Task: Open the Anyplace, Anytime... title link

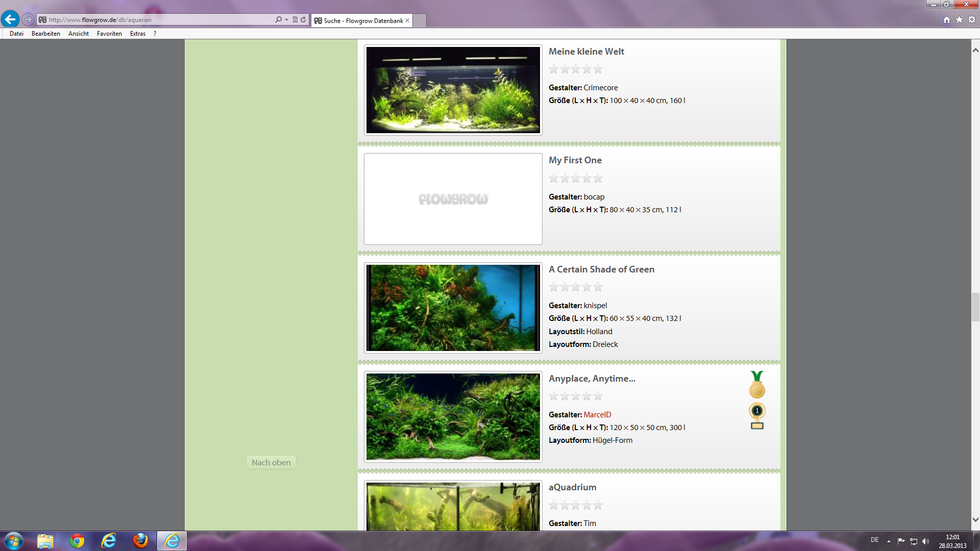Action: [x=592, y=379]
